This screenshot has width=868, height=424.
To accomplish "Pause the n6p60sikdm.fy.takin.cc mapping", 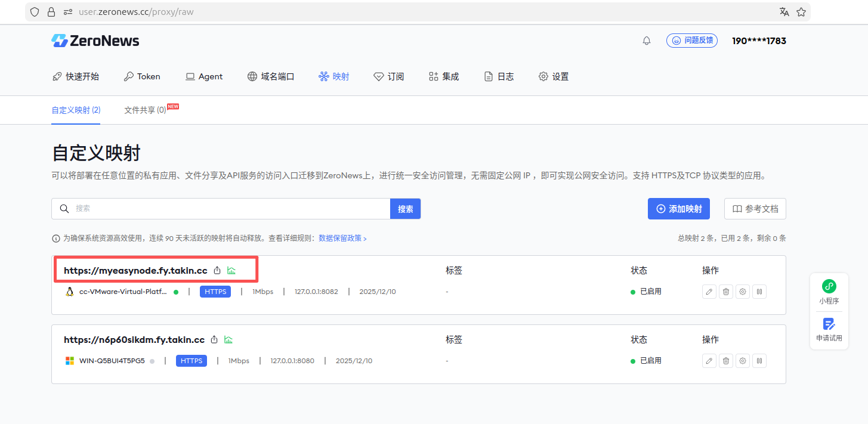I will click(x=759, y=361).
